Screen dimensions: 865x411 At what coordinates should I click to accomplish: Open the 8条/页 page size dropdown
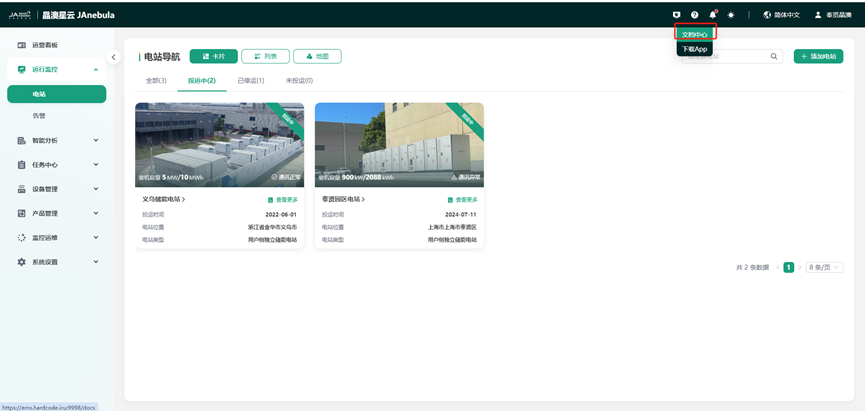pos(825,268)
